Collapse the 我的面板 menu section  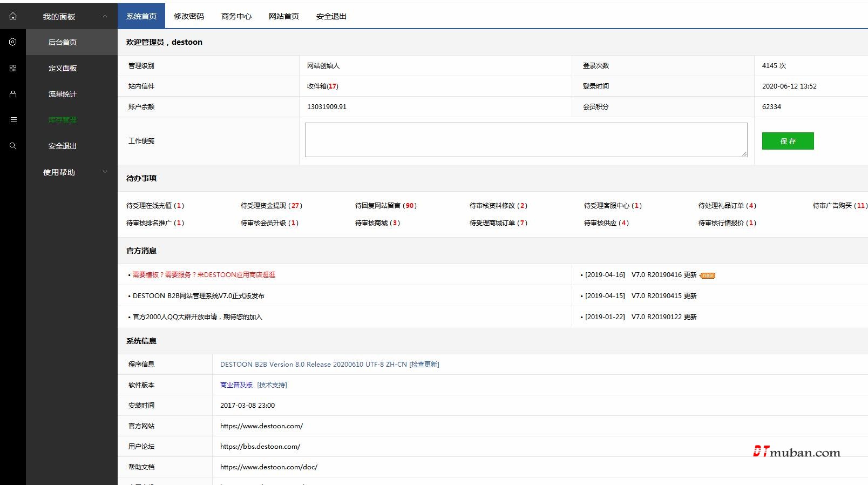tap(105, 17)
